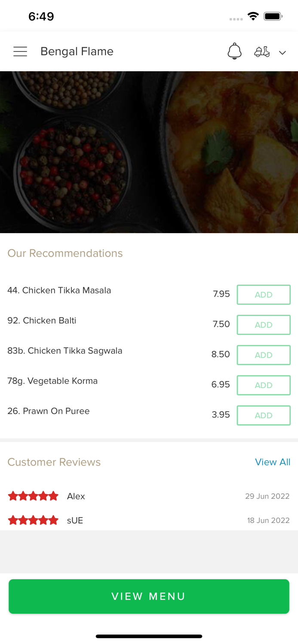The width and height of the screenshot is (298, 644).
Task: Select the Bengal Flame title
Action: point(77,52)
